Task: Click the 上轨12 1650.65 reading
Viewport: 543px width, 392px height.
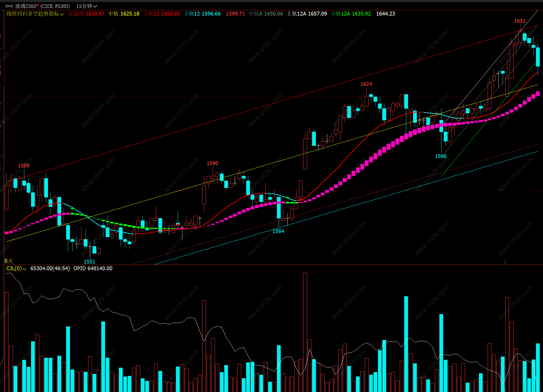Action: (x=162, y=14)
